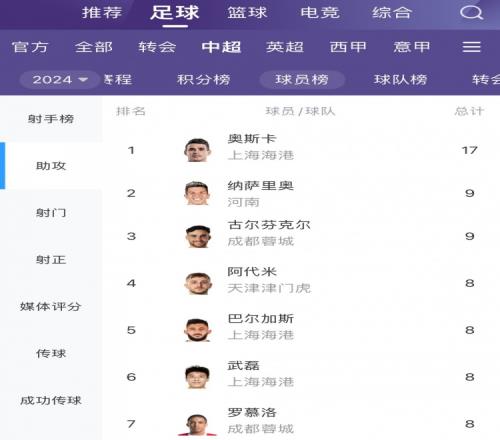Click 奥斯卡's player avatar

[197, 150]
